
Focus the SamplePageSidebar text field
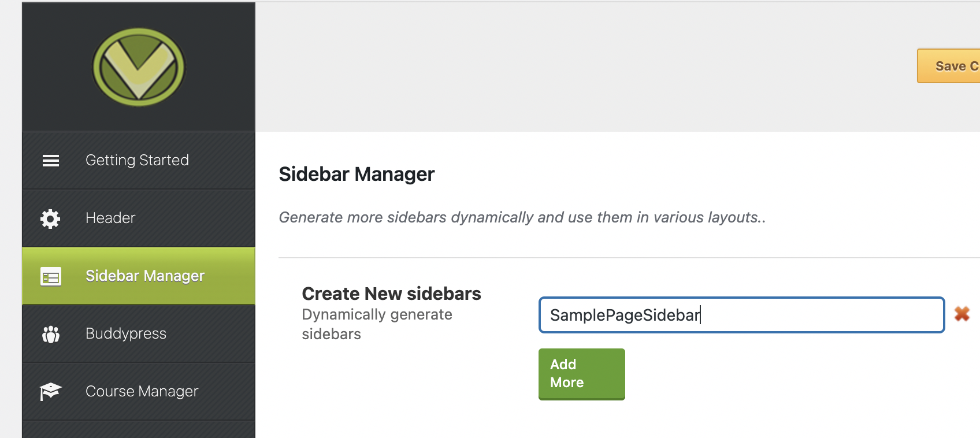pos(742,315)
